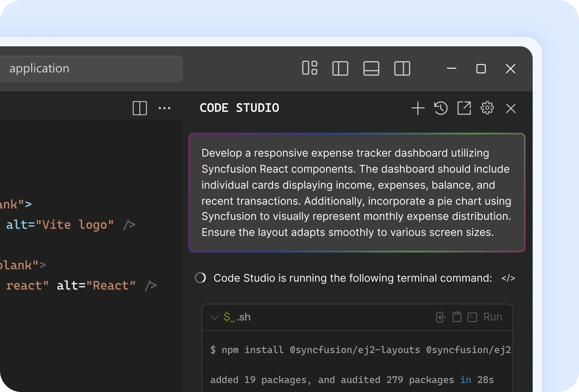Insert the command using the insert icon
This screenshot has height=392, width=579.
coord(440,317)
